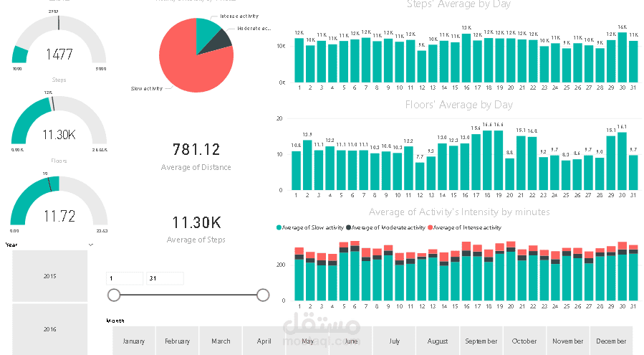Select day 6 stacked bar in Intensity chart
Viewport: 644px width, 355px height.
pyautogui.click(x=355, y=270)
